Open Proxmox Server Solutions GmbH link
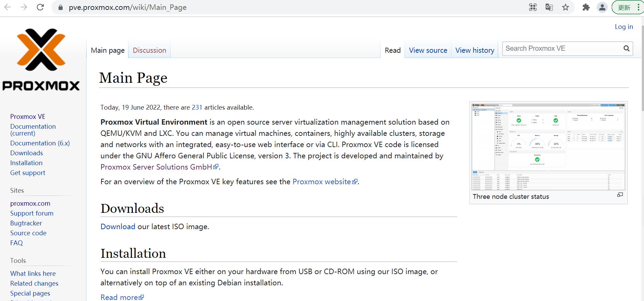The image size is (644, 301). pos(159,167)
